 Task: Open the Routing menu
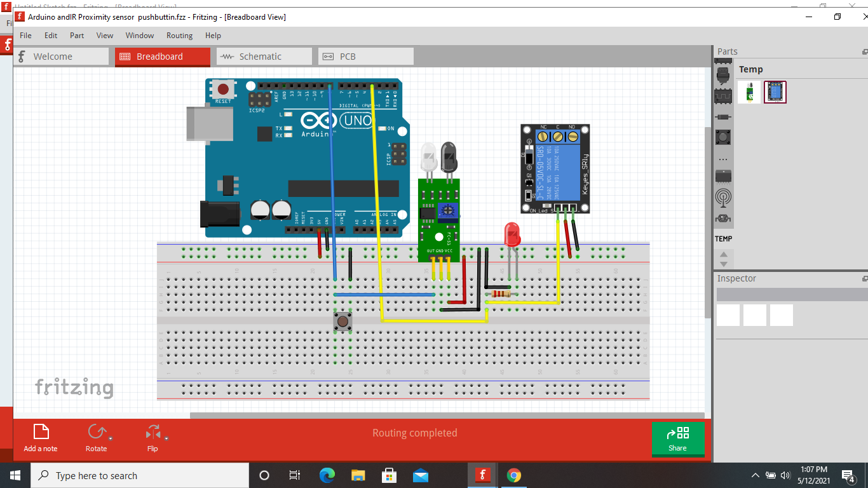pos(179,36)
